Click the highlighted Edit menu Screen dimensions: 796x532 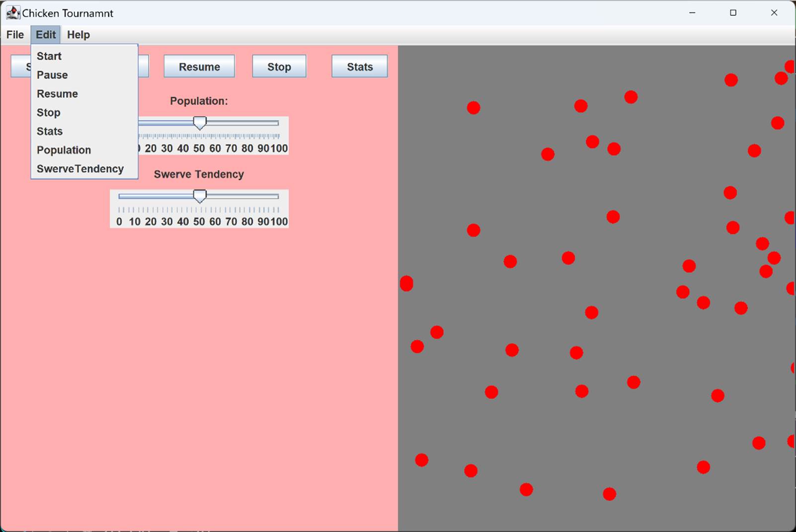[x=45, y=34]
